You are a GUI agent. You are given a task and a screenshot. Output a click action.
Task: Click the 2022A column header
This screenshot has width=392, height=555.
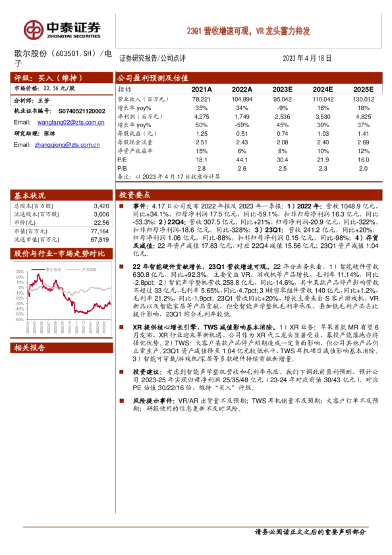click(242, 90)
